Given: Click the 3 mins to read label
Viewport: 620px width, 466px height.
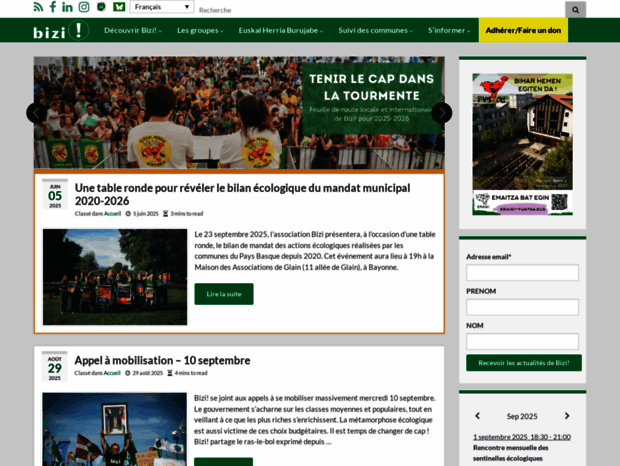Looking at the screenshot, I should click(187, 214).
